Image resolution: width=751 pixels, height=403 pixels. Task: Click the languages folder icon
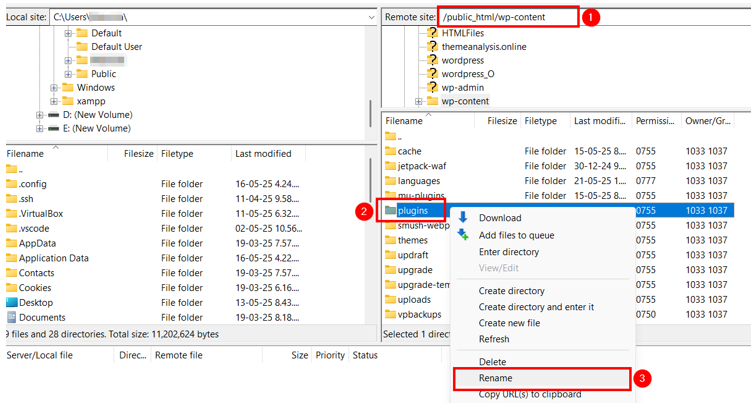click(390, 181)
